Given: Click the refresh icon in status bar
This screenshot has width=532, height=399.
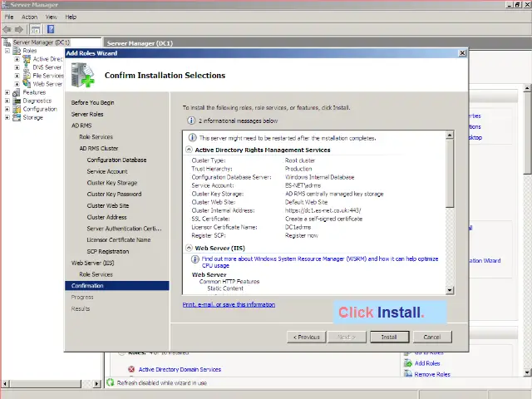Looking at the screenshot, I should pos(111,382).
